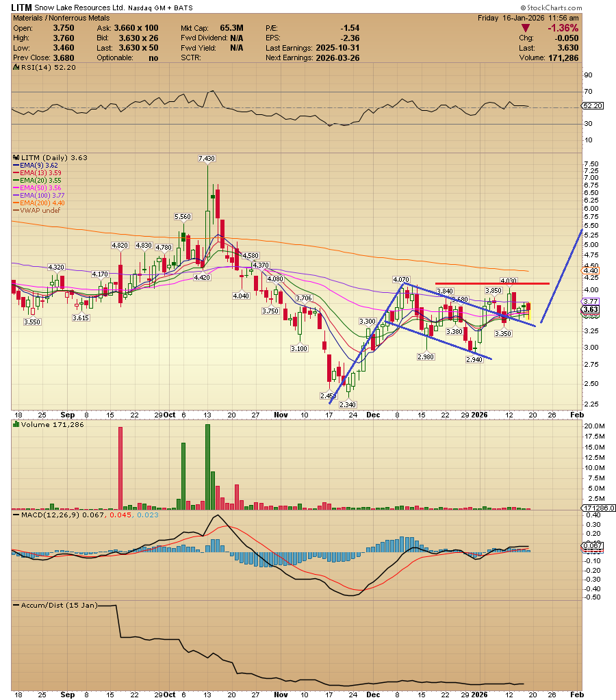Click the 171286.0 tag on volume axis
Screen dimensions: 616x700
tap(599, 508)
